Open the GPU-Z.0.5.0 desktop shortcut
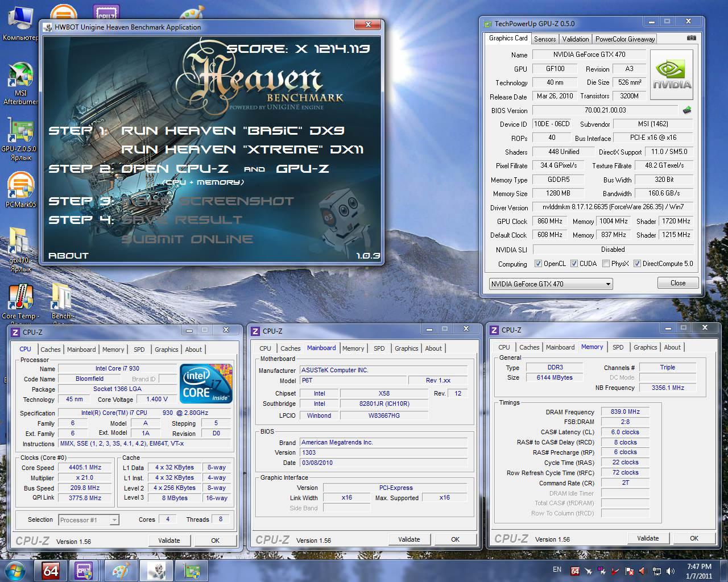The height and width of the screenshot is (582, 728). 21,139
